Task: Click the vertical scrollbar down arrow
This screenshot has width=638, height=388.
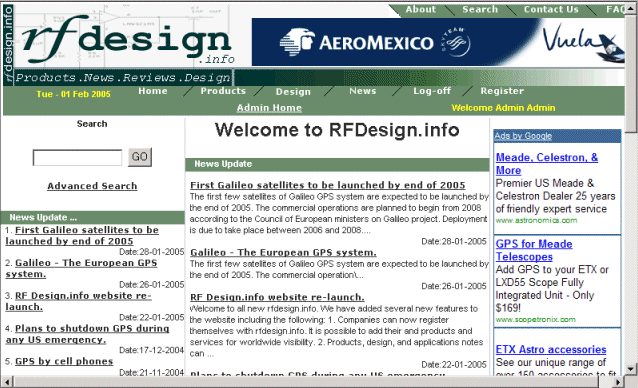Action: (631, 369)
